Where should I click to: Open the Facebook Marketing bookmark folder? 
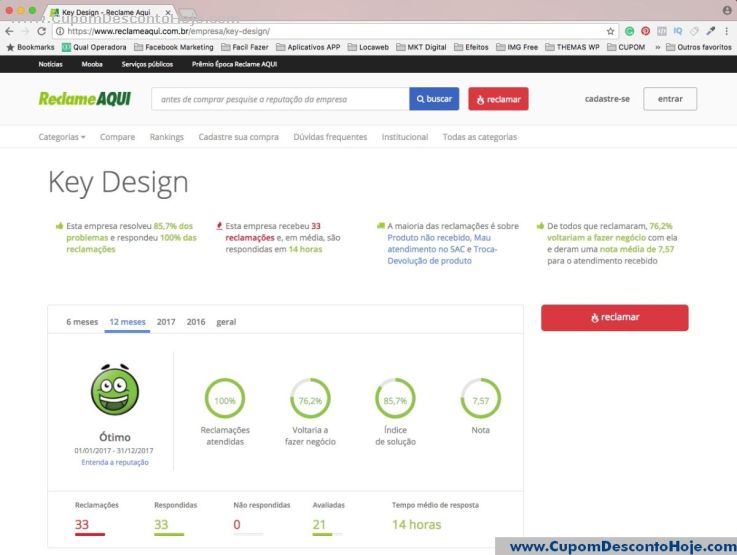(174, 47)
